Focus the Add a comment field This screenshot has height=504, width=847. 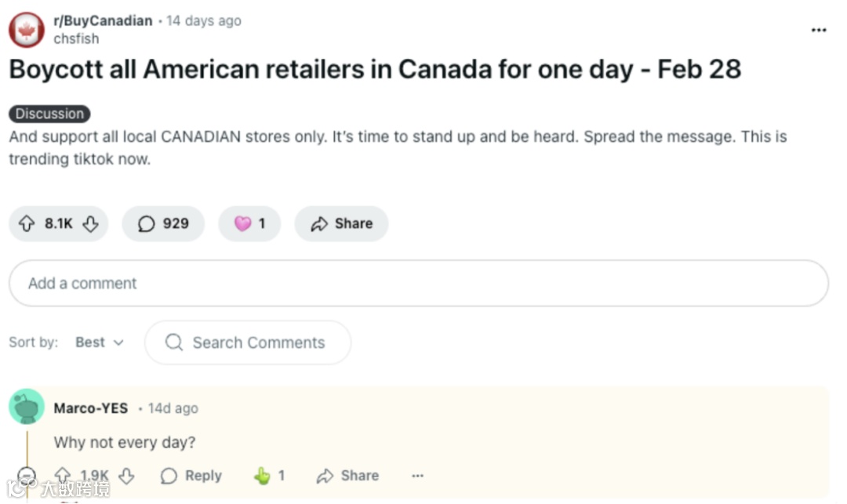(x=418, y=283)
